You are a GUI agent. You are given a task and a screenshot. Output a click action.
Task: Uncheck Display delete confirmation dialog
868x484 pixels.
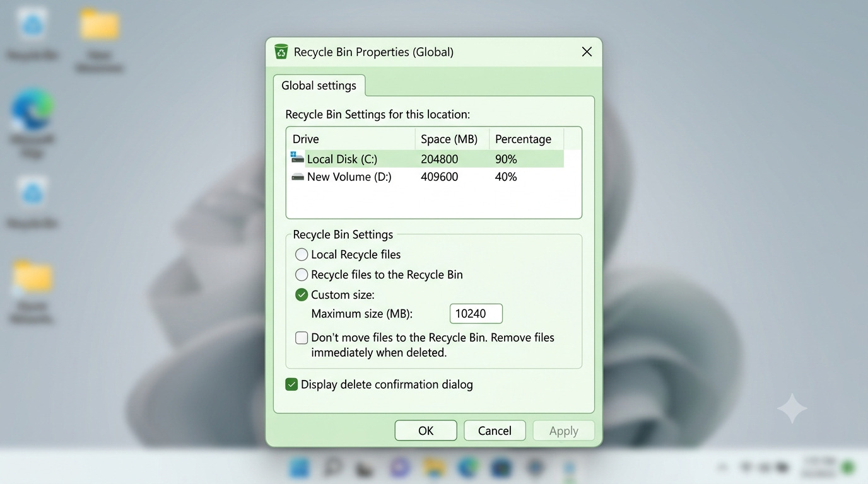(x=291, y=384)
